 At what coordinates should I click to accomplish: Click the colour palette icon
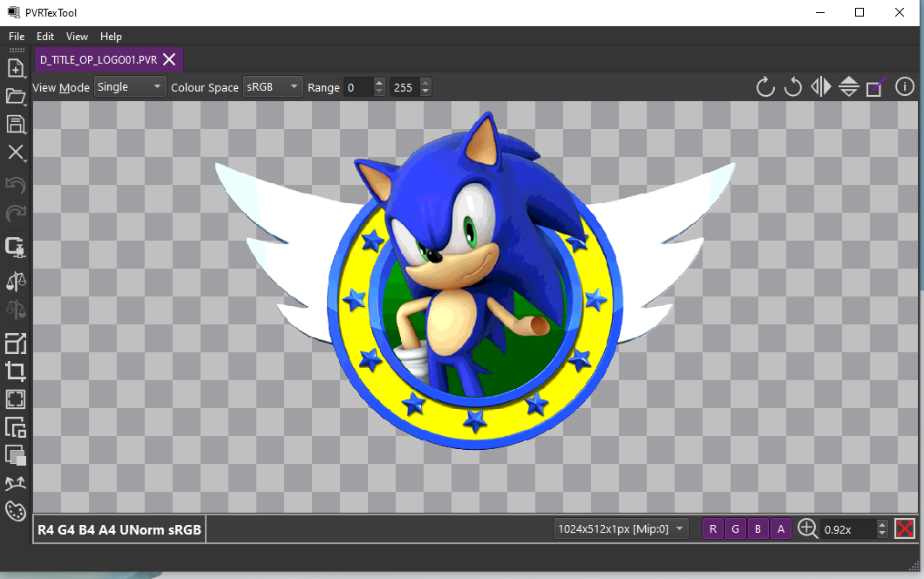pyautogui.click(x=16, y=510)
